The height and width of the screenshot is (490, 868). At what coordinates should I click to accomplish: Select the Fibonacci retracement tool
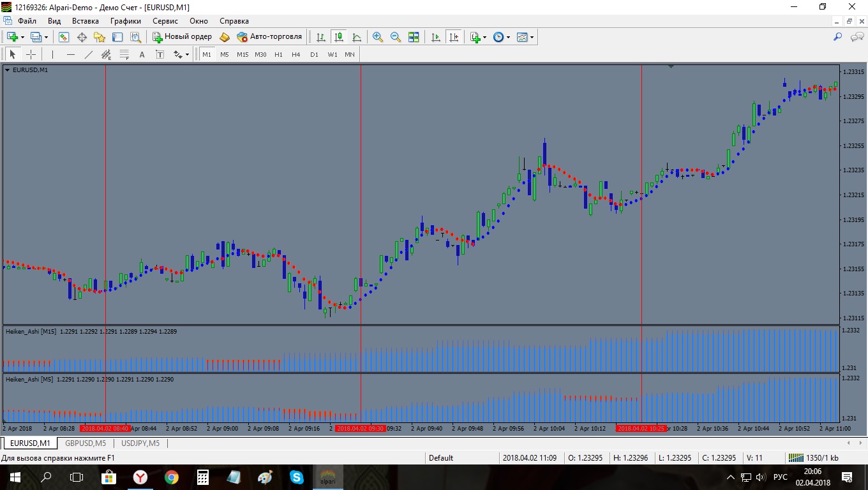pos(124,54)
